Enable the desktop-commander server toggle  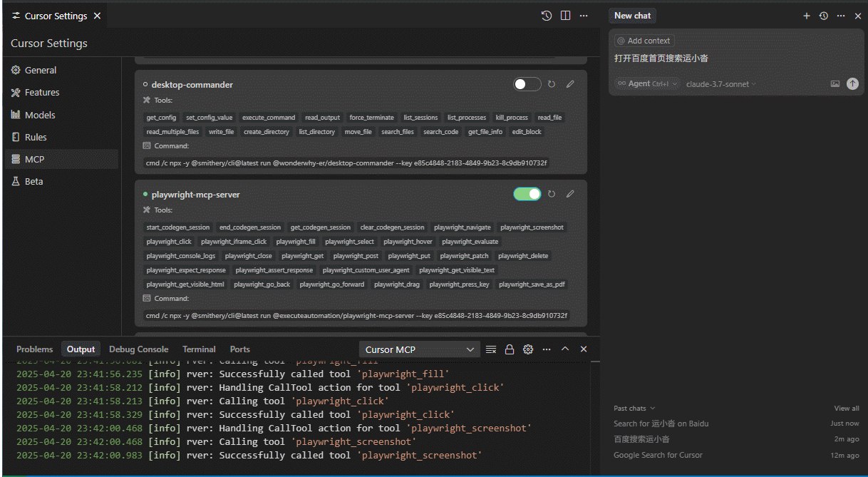tap(527, 84)
